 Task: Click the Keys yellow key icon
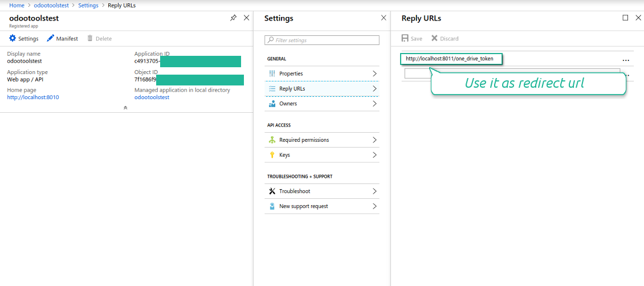[x=272, y=155]
